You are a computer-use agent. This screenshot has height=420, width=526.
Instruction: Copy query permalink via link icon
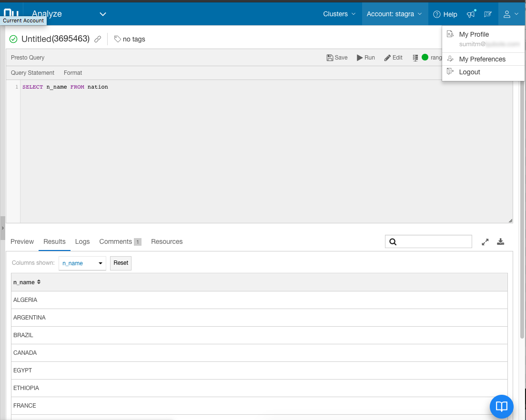click(98, 39)
